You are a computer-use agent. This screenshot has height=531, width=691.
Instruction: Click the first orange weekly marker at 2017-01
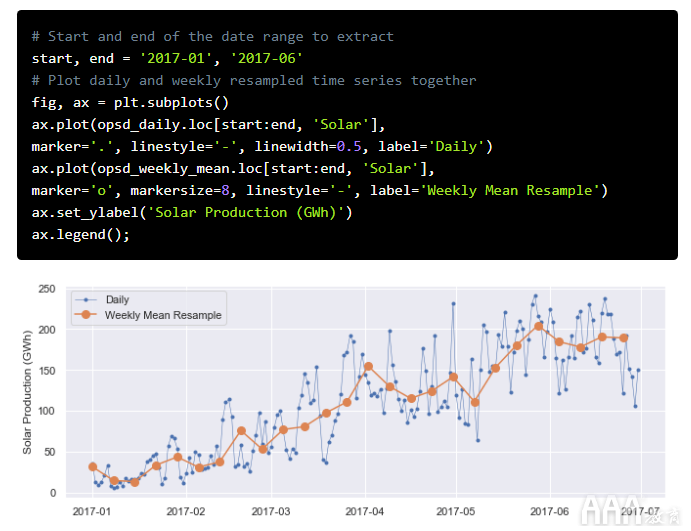coord(93,467)
